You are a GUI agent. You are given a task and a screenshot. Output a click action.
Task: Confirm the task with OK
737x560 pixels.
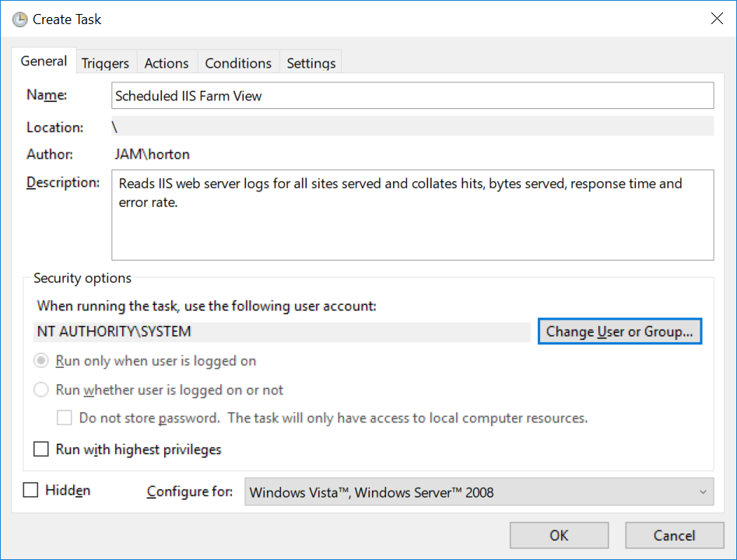coord(559,535)
